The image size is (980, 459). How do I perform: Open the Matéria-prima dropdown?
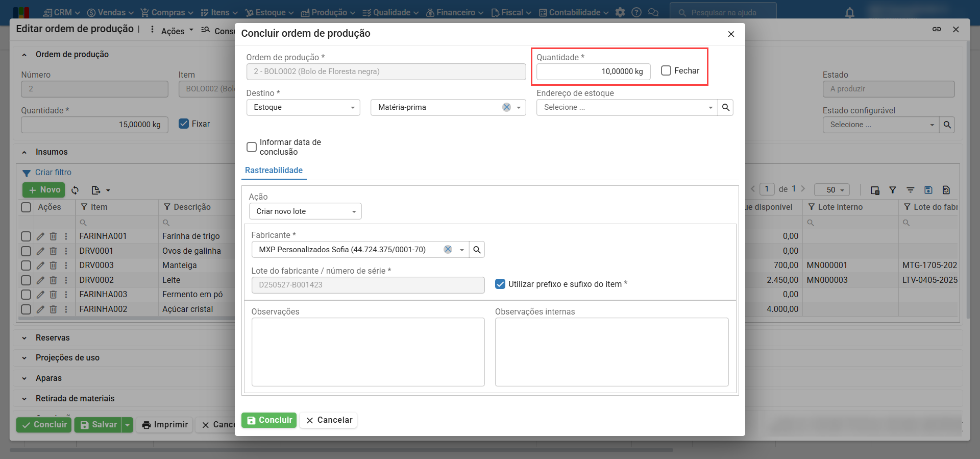click(x=519, y=107)
